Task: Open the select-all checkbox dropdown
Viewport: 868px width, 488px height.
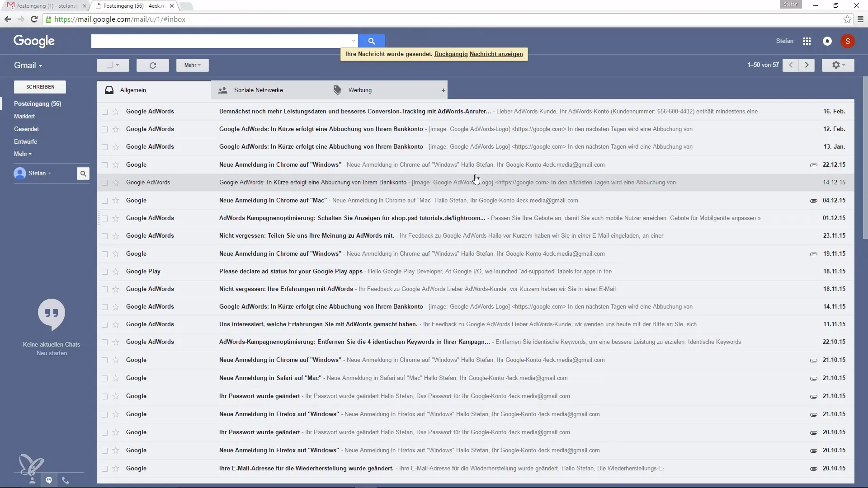Action: [113, 66]
